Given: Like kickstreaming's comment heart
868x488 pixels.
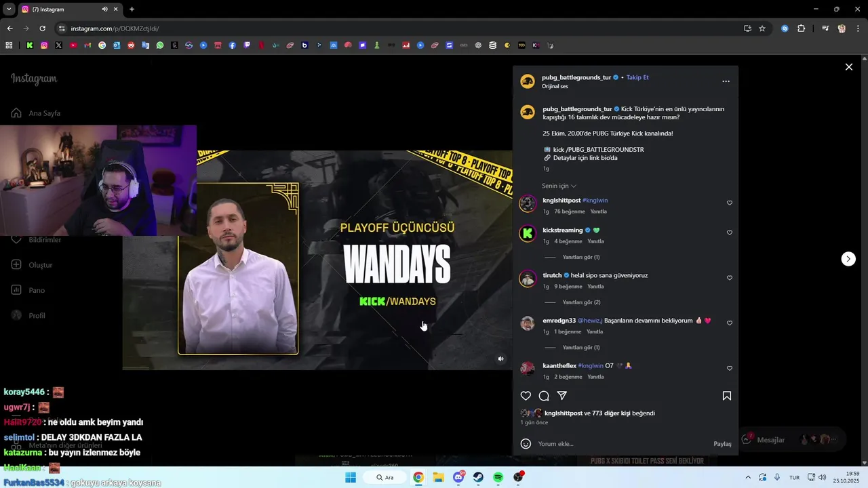Looking at the screenshot, I should point(730,232).
